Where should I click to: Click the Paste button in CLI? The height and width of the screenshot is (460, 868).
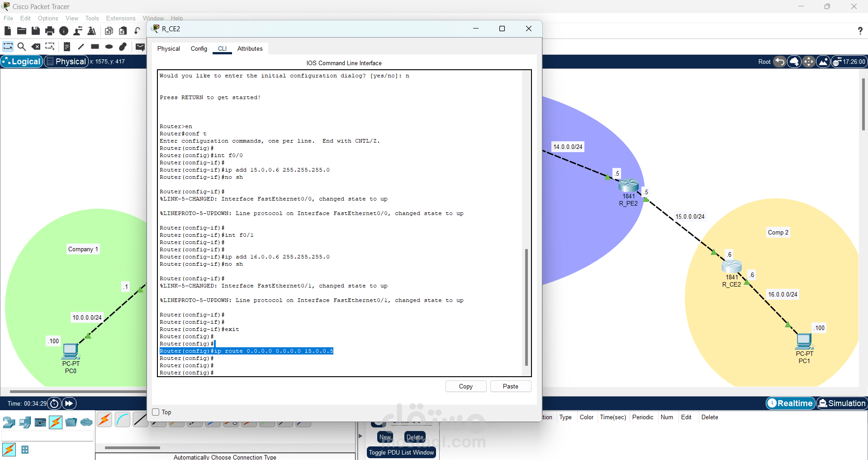[x=511, y=386]
